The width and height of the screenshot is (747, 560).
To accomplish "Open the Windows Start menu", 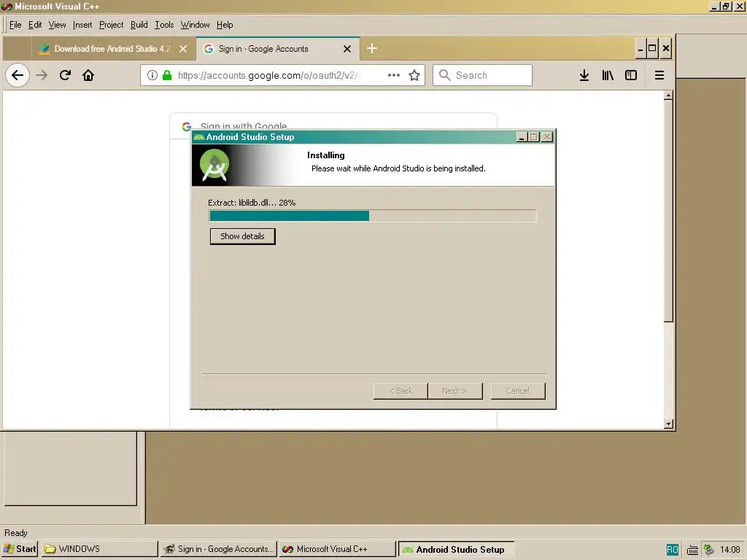I will [x=20, y=549].
